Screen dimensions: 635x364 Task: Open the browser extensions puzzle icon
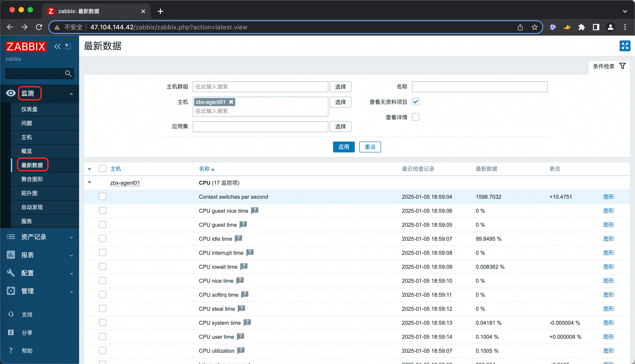[x=581, y=27]
